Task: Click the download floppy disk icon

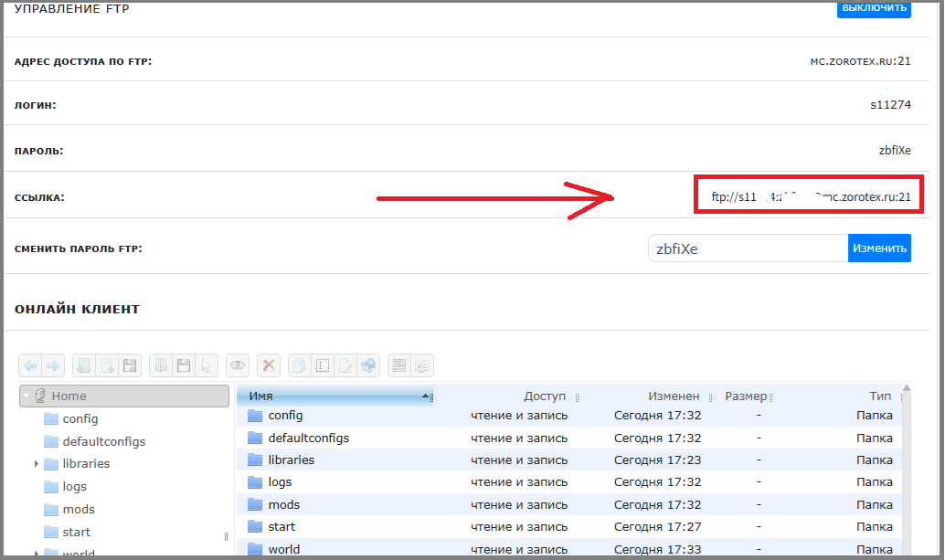Action: coord(184,365)
